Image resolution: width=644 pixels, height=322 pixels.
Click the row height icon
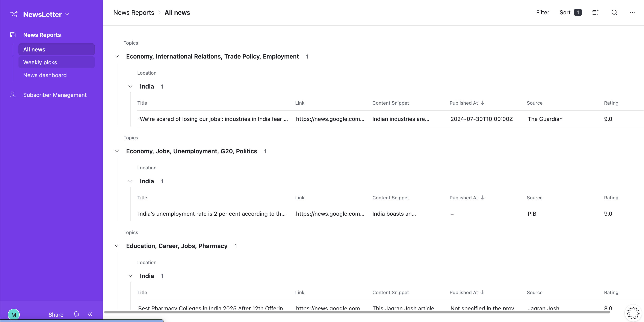point(595,12)
